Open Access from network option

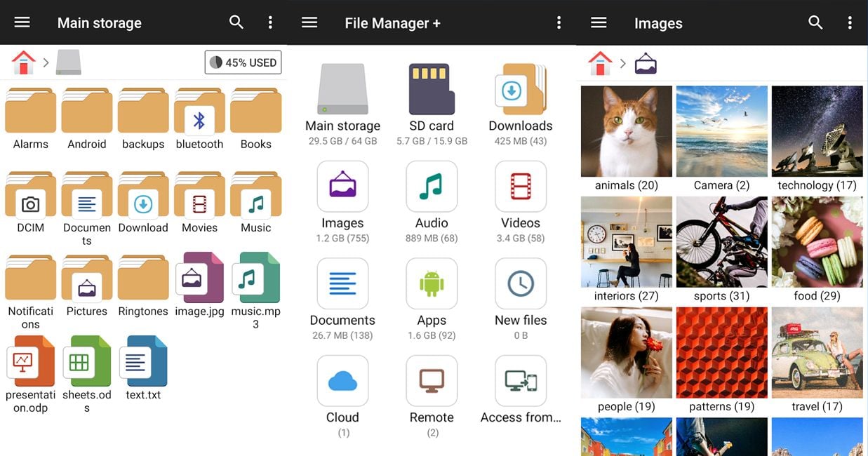521,390
